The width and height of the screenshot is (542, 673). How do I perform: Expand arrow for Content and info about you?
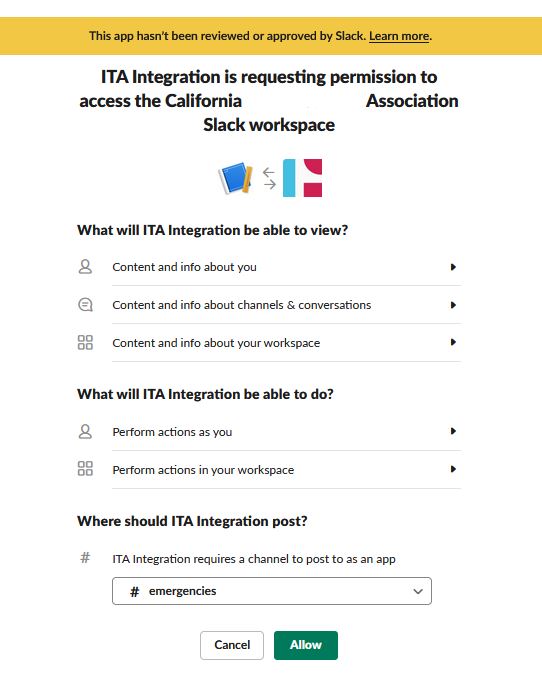(x=453, y=267)
